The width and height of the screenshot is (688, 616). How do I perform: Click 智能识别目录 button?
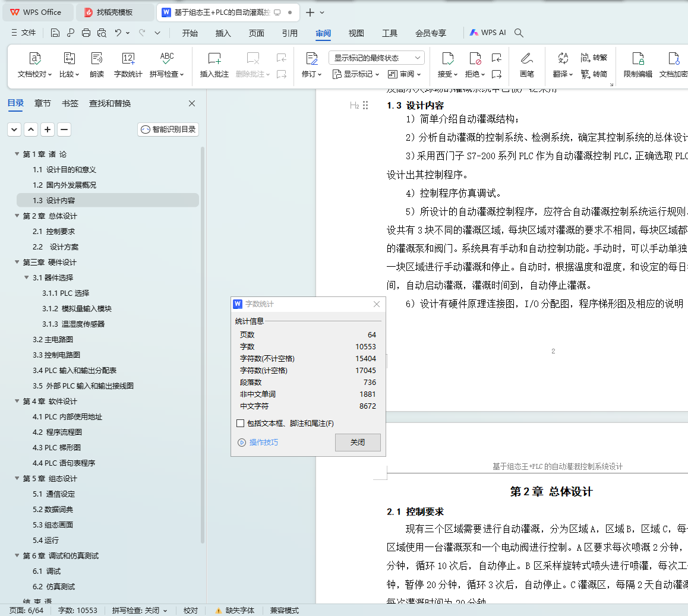(x=168, y=129)
